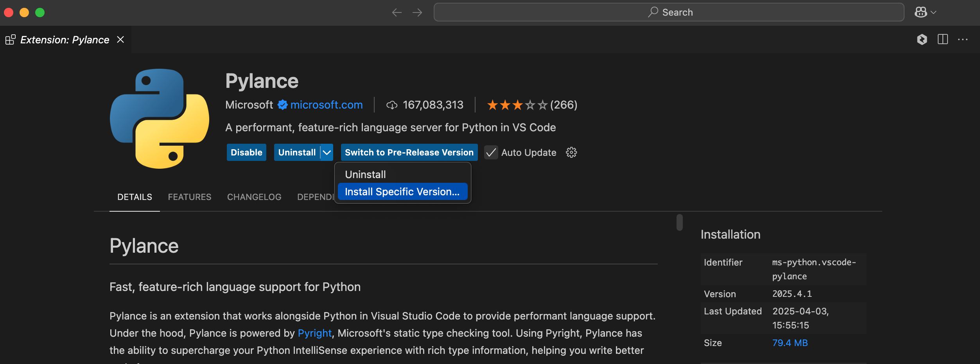Click the forward navigation arrow
980x364 pixels.
(417, 12)
